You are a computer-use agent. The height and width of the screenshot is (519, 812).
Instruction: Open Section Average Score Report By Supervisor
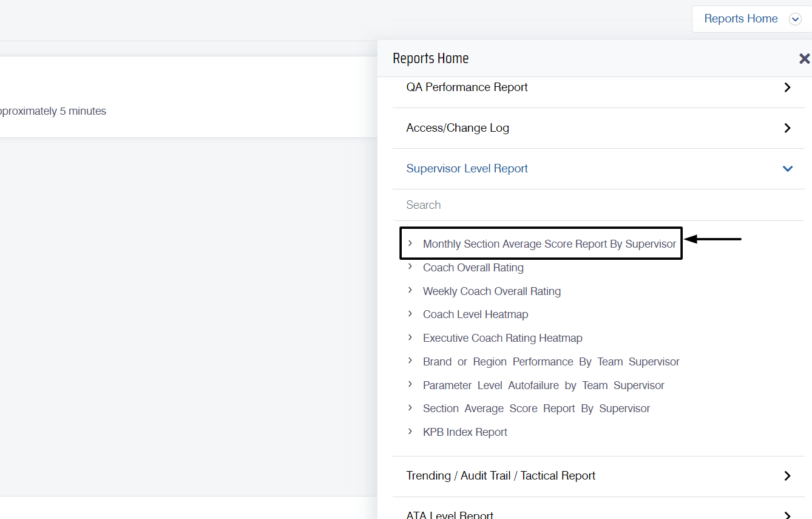(536, 409)
